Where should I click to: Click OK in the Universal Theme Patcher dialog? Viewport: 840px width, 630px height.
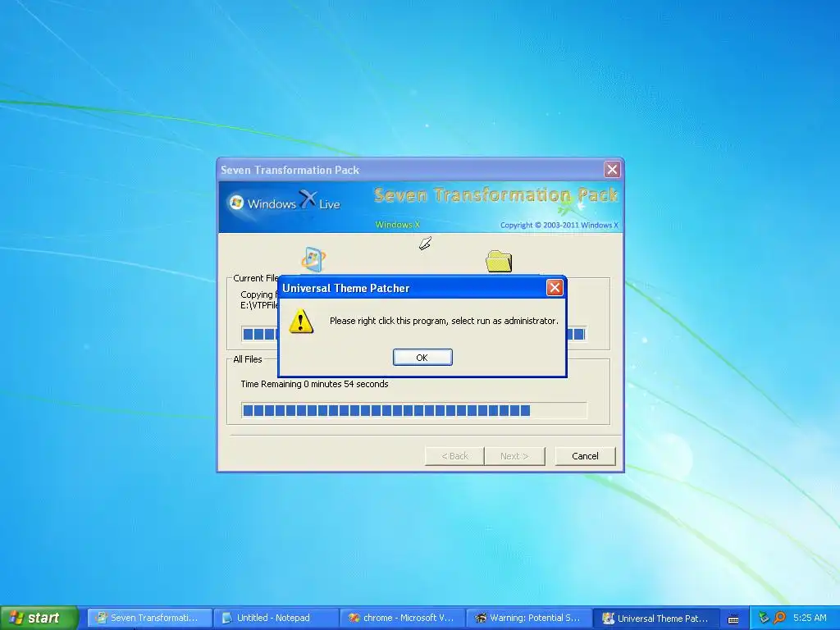422,358
